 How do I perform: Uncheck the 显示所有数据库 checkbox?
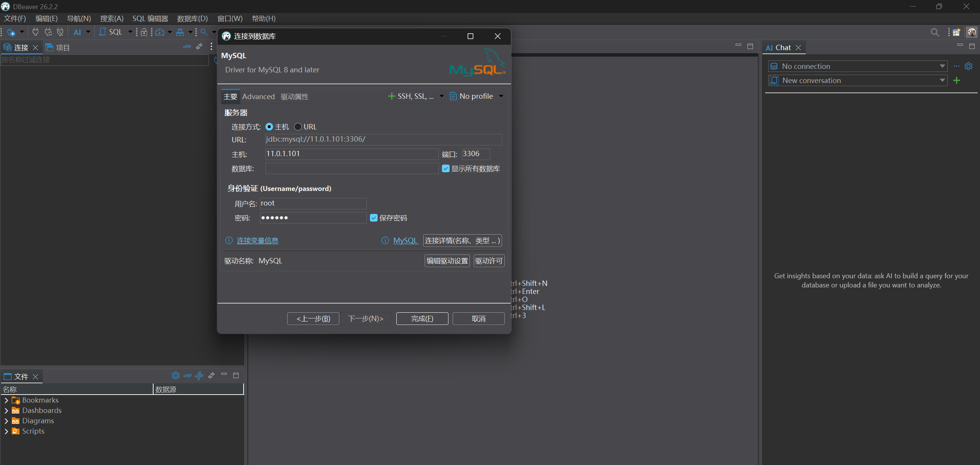pyautogui.click(x=446, y=168)
